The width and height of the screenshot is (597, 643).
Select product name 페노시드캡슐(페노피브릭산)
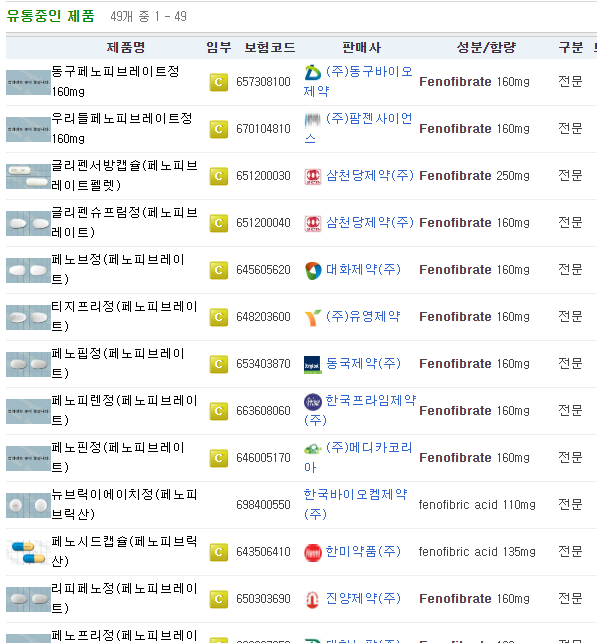(x=125, y=552)
